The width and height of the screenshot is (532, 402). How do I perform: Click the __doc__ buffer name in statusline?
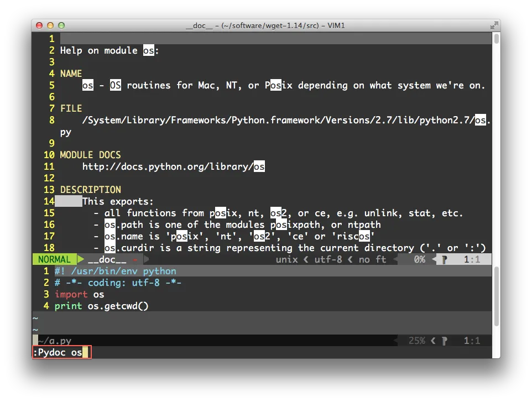tap(107, 259)
